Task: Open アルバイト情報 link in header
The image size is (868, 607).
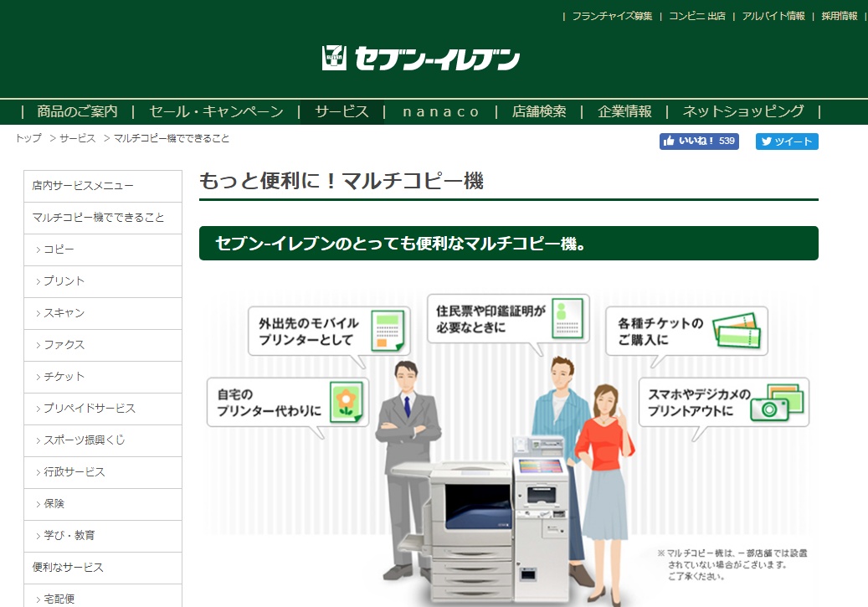Action: tap(773, 16)
